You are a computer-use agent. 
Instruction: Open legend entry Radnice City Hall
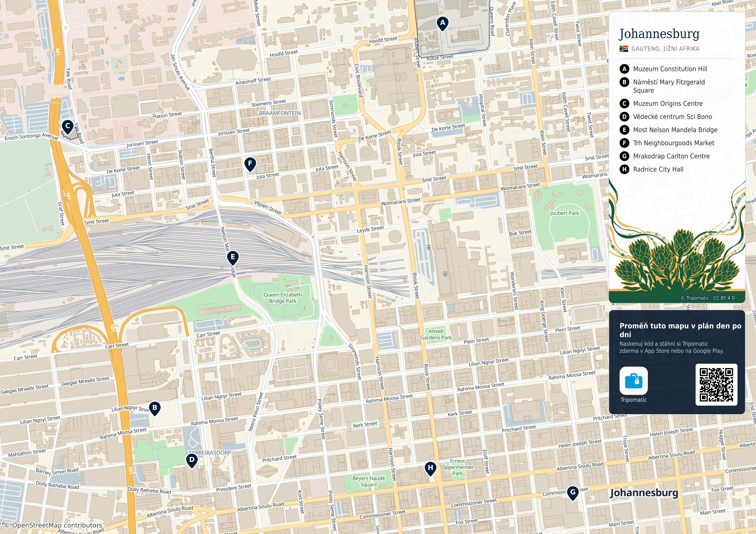(658, 169)
